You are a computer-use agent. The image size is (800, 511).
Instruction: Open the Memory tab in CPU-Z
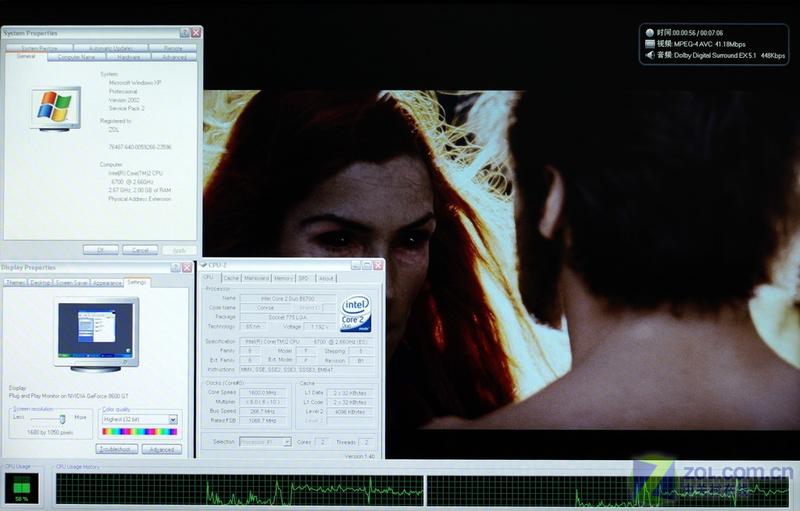point(283,278)
